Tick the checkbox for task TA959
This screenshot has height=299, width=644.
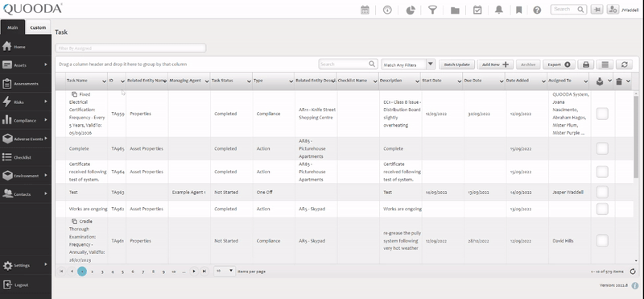tap(601, 114)
